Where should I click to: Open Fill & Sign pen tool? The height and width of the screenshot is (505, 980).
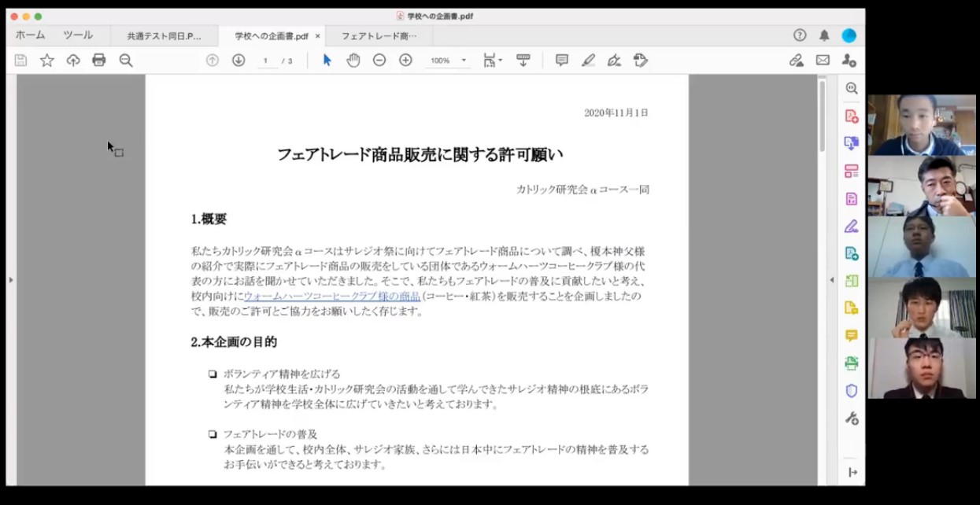(851, 227)
